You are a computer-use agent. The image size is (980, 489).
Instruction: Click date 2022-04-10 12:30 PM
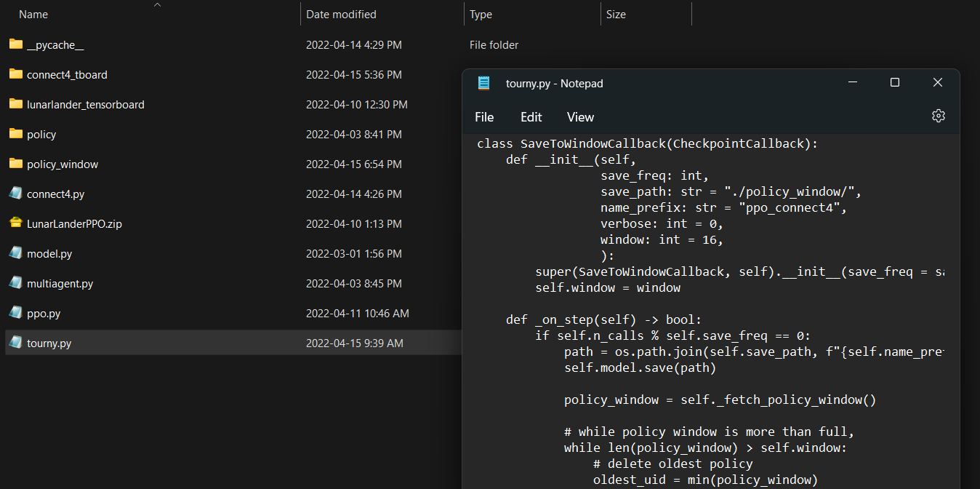(356, 105)
